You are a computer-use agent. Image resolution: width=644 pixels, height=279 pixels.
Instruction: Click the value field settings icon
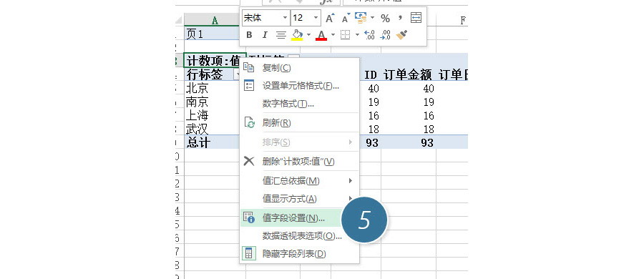click(249, 217)
